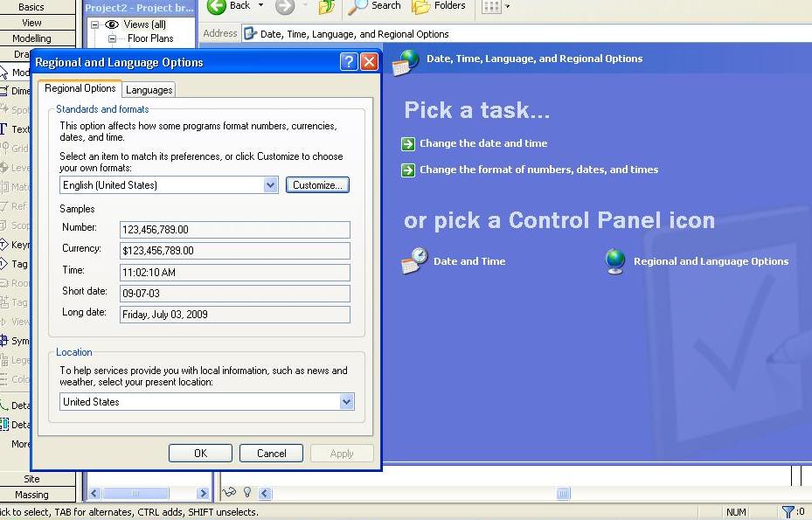The width and height of the screenshot is (812, 520).
Task: Click the OK button
Action: click(x=200, y=454)
